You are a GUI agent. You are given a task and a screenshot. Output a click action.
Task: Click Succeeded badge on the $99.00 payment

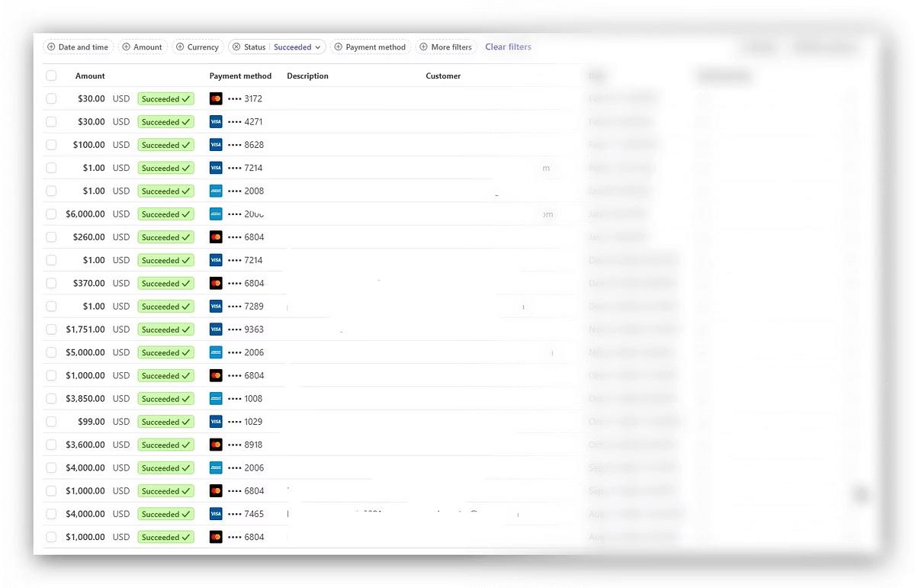click(165, 421)
